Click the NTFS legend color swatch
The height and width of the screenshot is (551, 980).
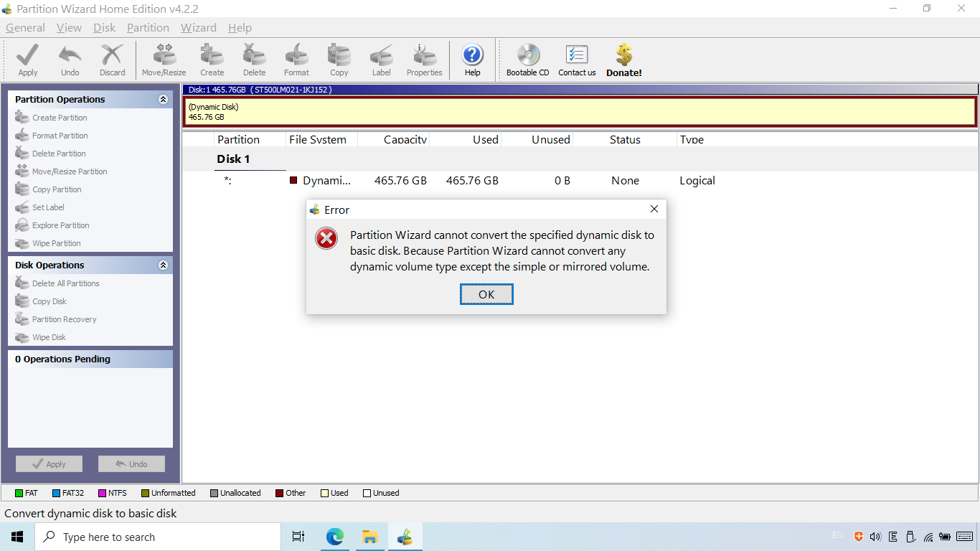coord(102,494)
